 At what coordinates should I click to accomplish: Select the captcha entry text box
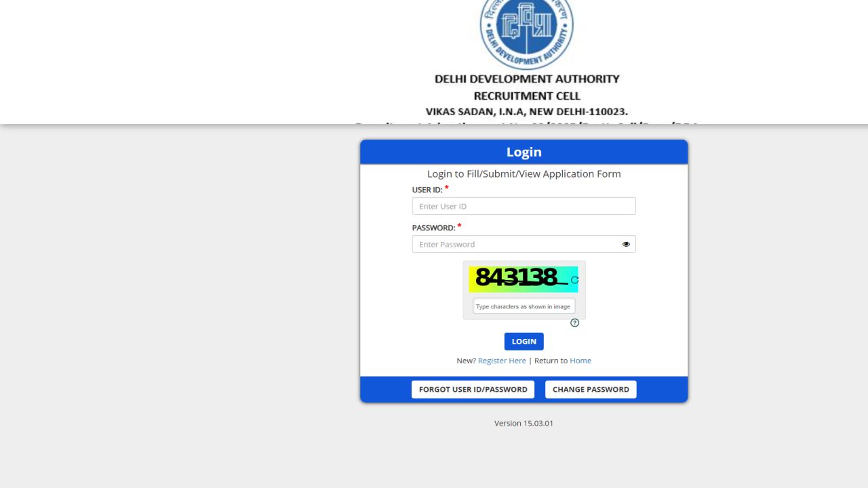click(523, 306)
